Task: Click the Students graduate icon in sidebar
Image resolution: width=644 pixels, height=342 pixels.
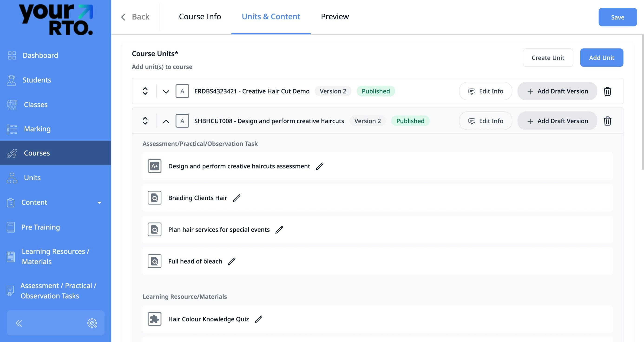Action: coord(11,80)
